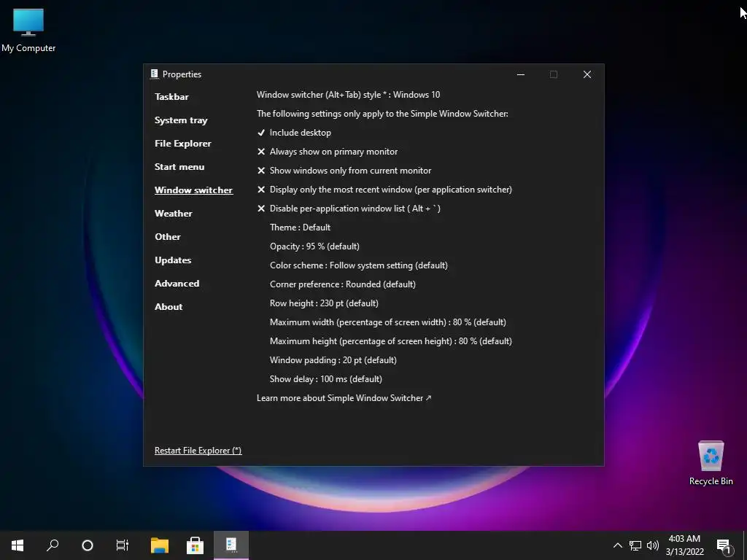Switch to the File Explorer section
The height and width of the screenshot is (560, 747).
[183, 144]
